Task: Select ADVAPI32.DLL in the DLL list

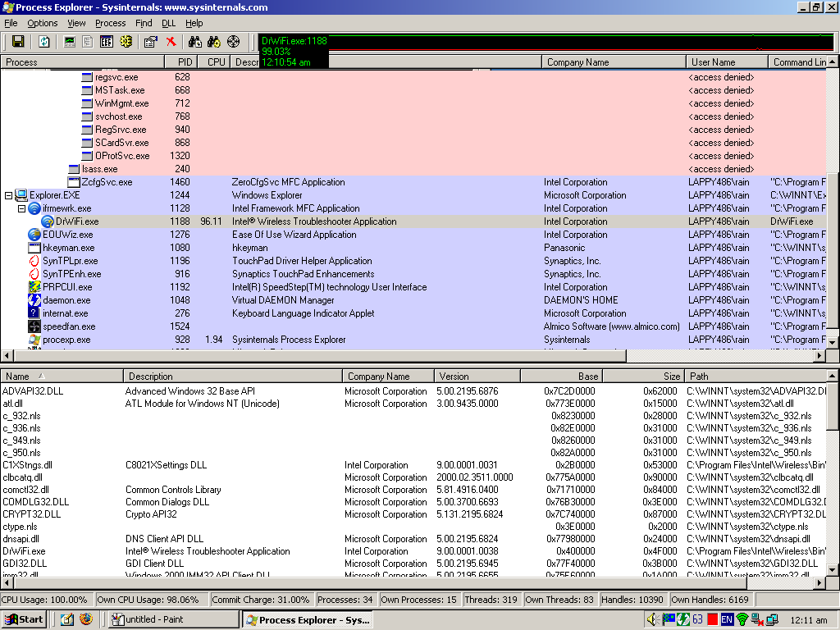Action: point(413,391)
